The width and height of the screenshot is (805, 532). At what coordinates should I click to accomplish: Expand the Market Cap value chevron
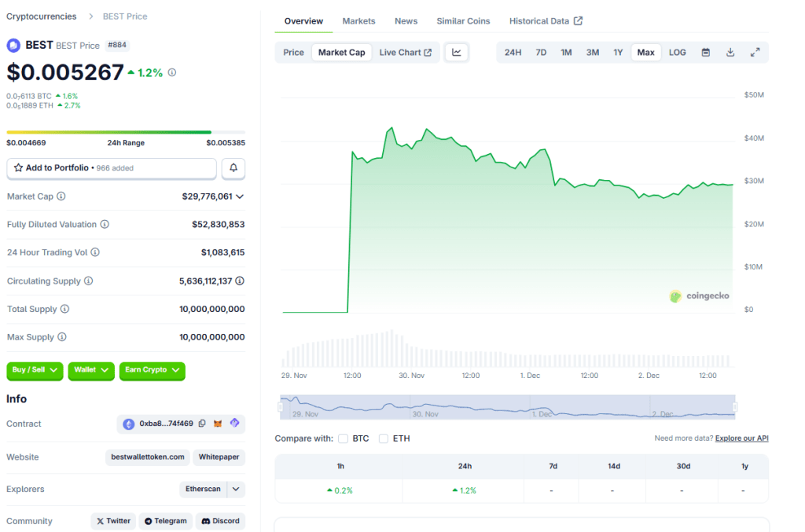click(240, 196)
